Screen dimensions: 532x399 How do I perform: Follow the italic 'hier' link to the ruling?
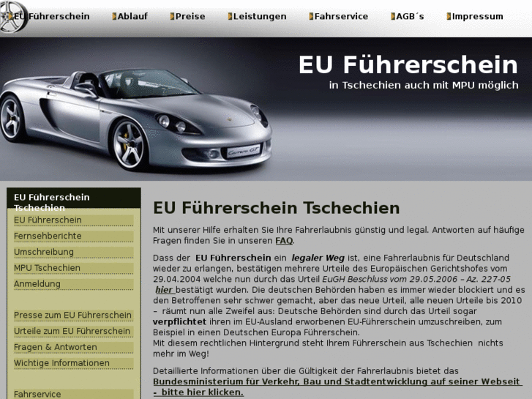pos(165,290)
